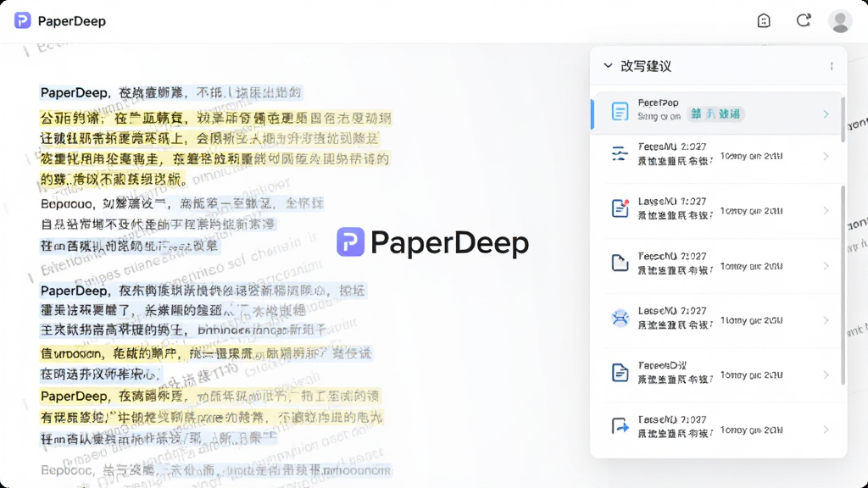Open the house-shaped icon in the top bar
The width and height of the screenshot is (868, 488).
tap(764, 21)
